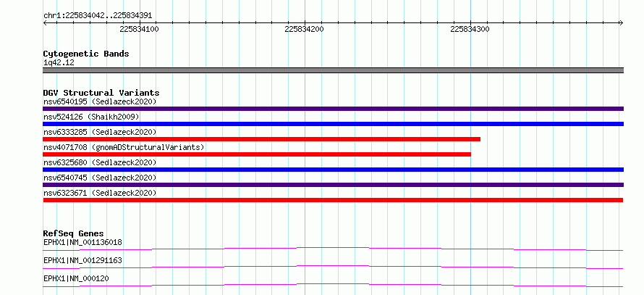
Task: Click the right arrow of the coordinate ruler
Action: tap(621, 23)
